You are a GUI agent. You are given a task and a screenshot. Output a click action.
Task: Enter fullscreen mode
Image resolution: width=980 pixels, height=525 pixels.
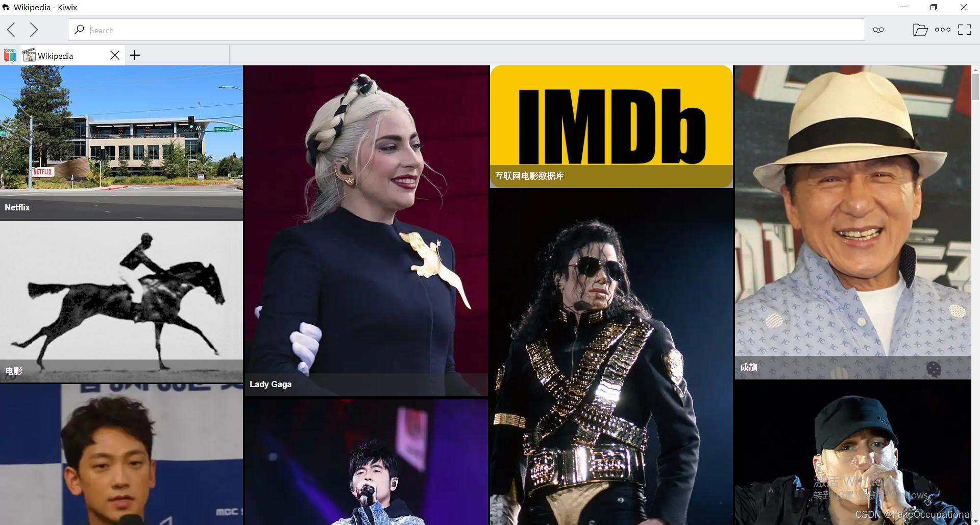point(964,30)
